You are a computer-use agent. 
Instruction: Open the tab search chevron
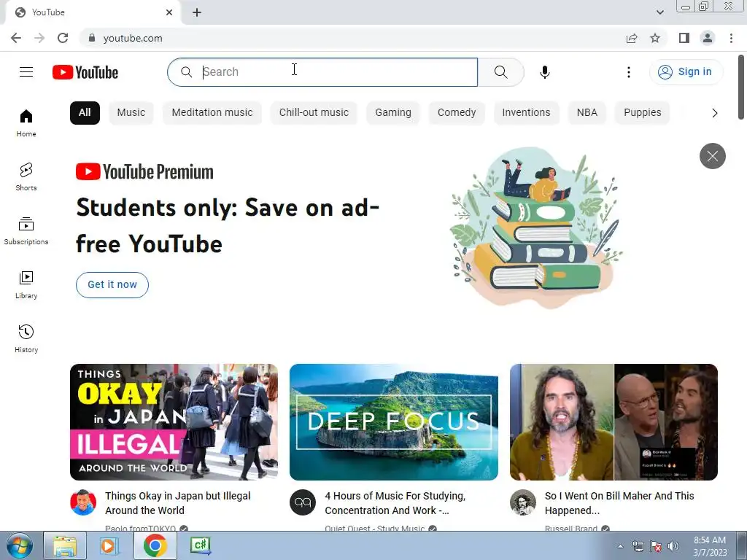click(x=659, y=12)
